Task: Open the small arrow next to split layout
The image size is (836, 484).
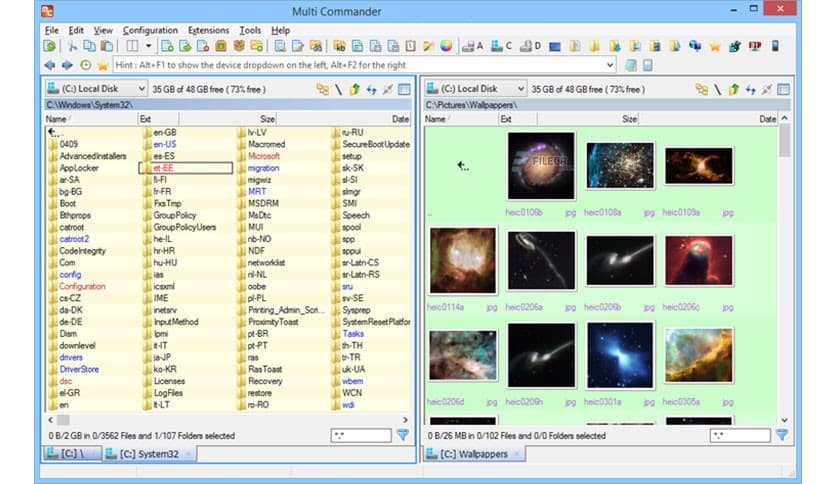Action: [148, 46]
